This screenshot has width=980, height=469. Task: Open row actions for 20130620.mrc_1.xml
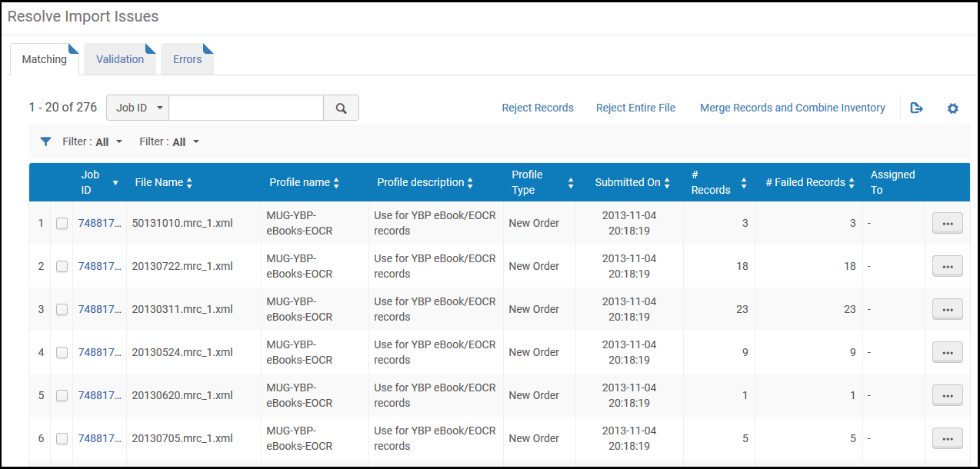pyautogui.click(x=947, y=395)
